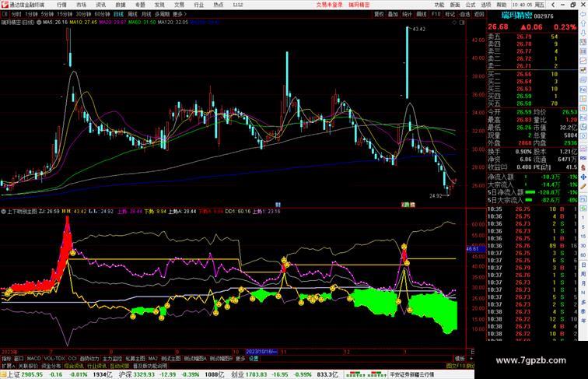Viewport: 588px width, 379px height.
Task: Open the 多周期 multi-period view
Action: pos(162,14)
